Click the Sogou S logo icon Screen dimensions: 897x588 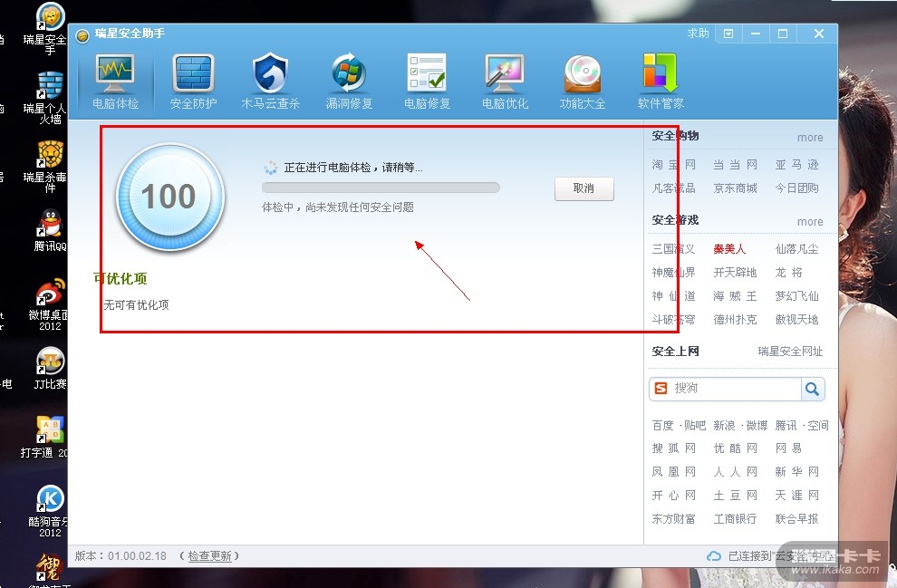point(661,389)
